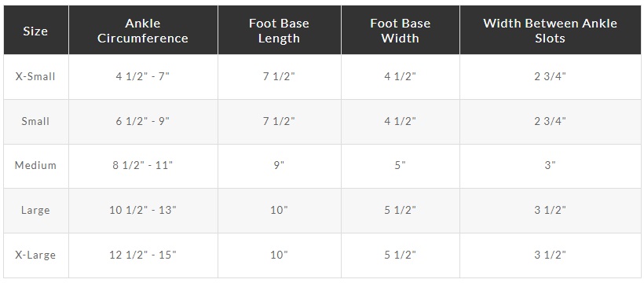
Task: Click the 4 1/2" - 7" ankle circumference cell
Action: pos(143,76)
